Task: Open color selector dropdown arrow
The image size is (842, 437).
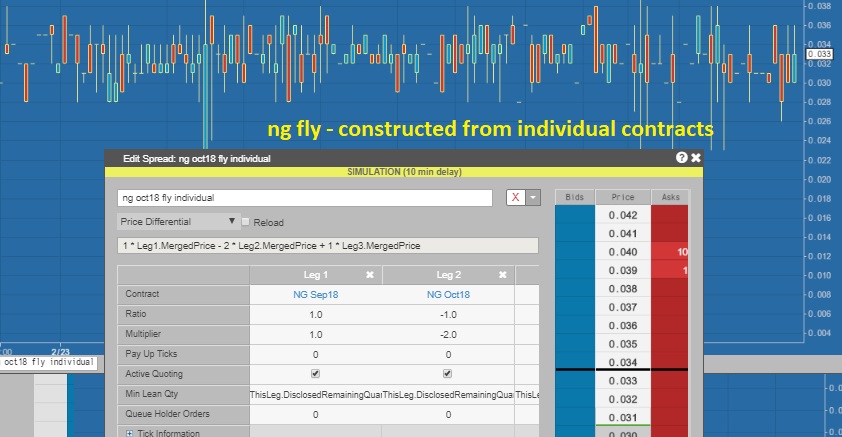Action: click(533, 197)
